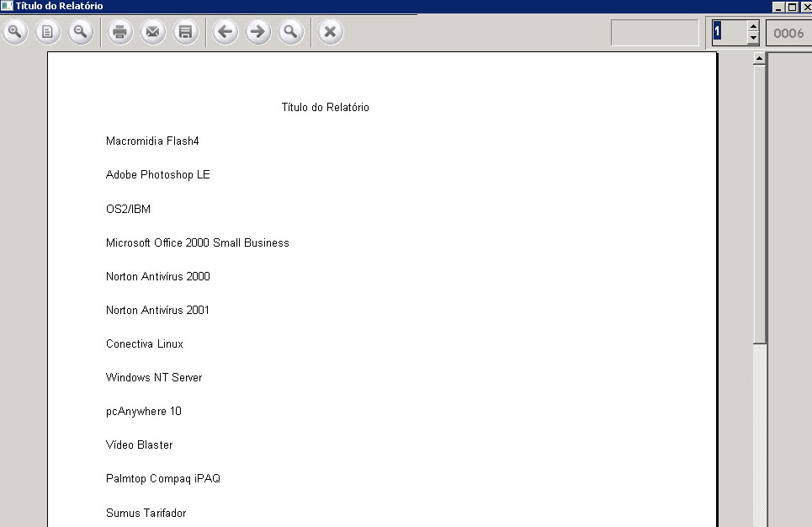Click the window title bar icon

pyautogui.click(x=6, y=6)
